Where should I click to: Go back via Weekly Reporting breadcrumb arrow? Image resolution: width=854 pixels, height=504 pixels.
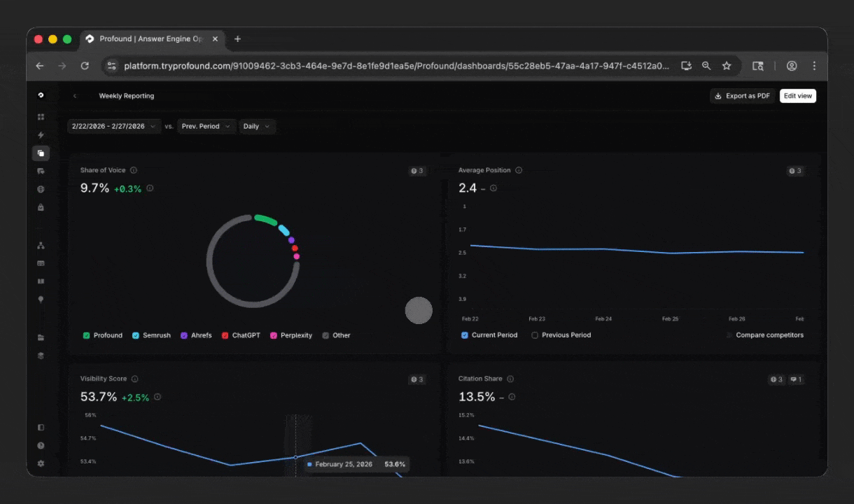75,96
